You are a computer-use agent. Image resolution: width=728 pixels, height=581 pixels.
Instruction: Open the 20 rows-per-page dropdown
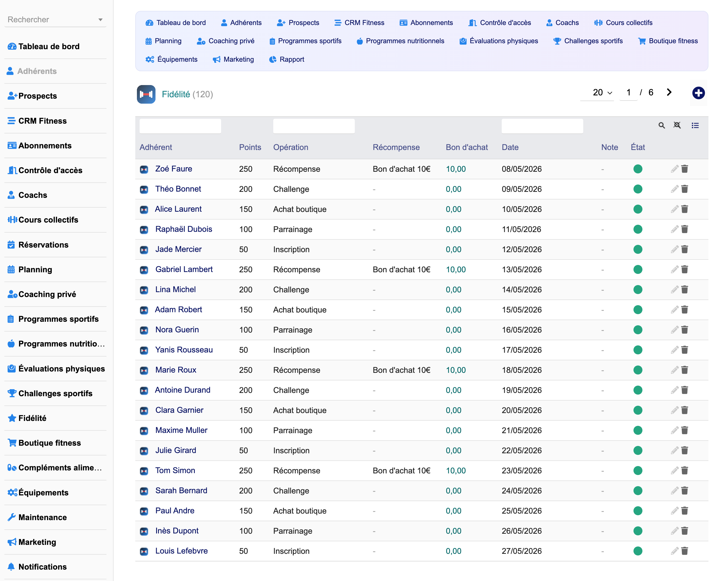click(x=602, y=93)
